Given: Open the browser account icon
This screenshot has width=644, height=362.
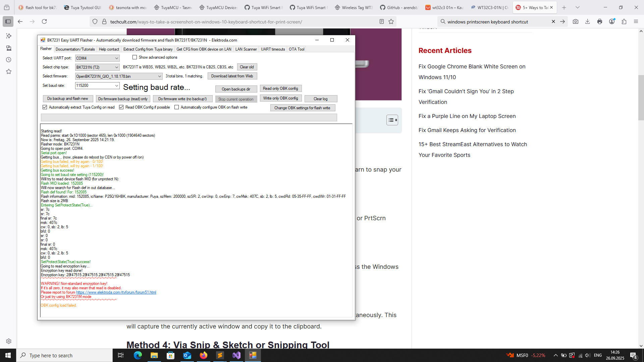Looking at the screenshot, I should (x=612, y=21).
